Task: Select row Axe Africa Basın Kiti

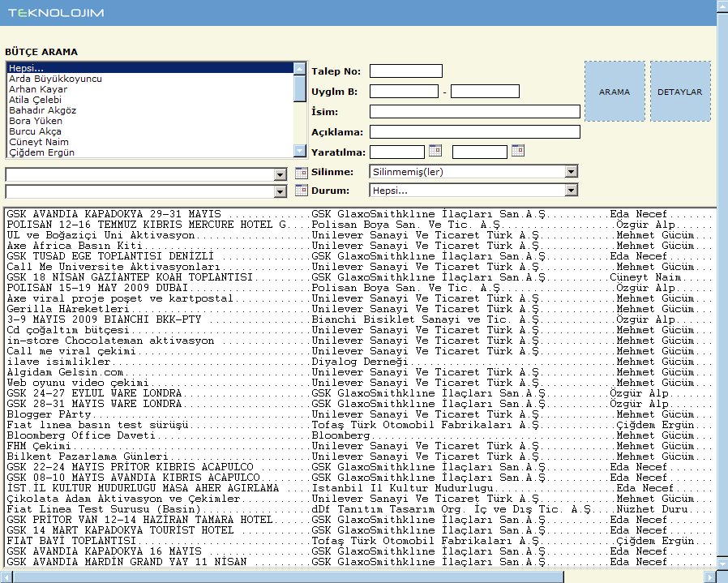Action: 360,246
